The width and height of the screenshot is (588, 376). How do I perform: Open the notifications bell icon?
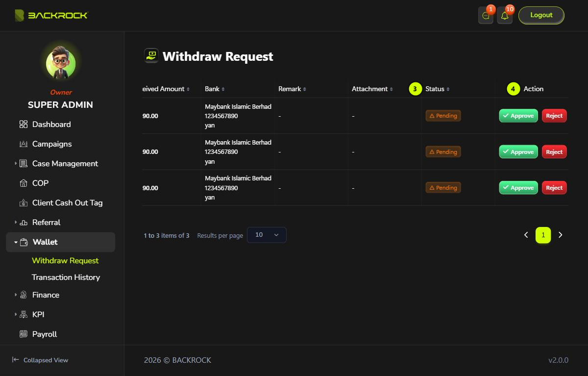pos(505,16)
